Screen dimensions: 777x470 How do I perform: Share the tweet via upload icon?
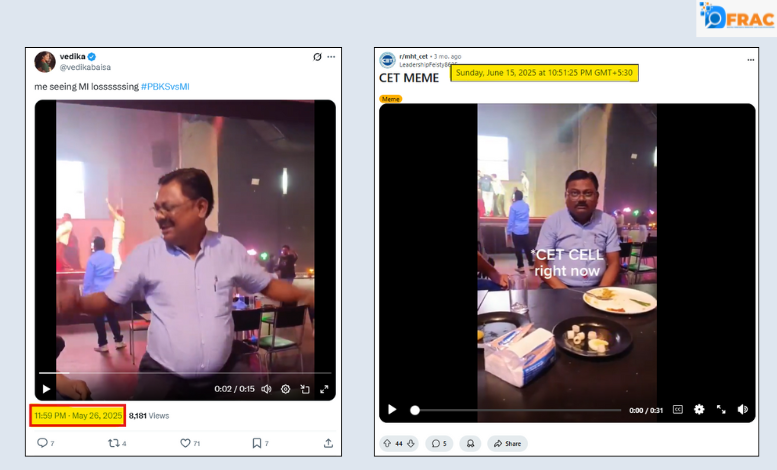(x=328, y=442)
